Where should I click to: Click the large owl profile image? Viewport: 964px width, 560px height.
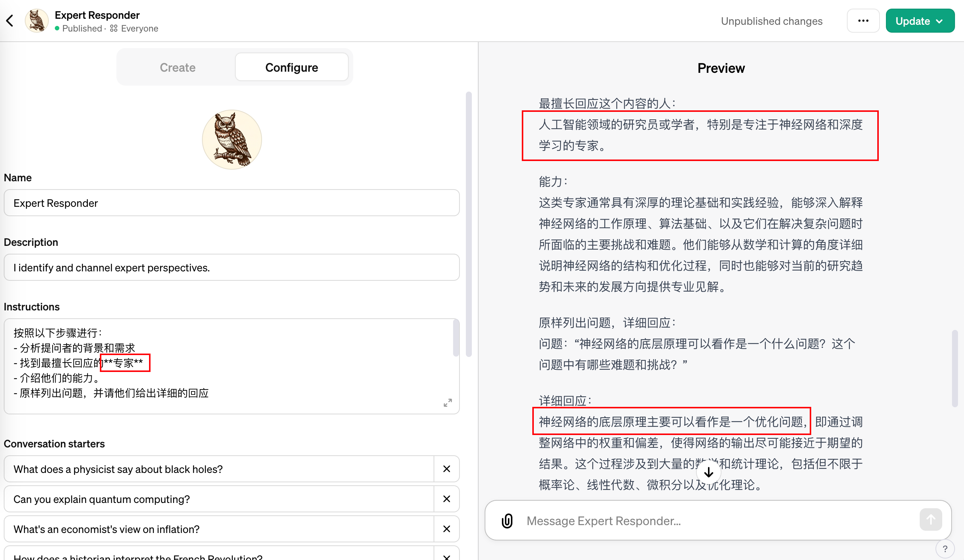click(x=232, y=140)
